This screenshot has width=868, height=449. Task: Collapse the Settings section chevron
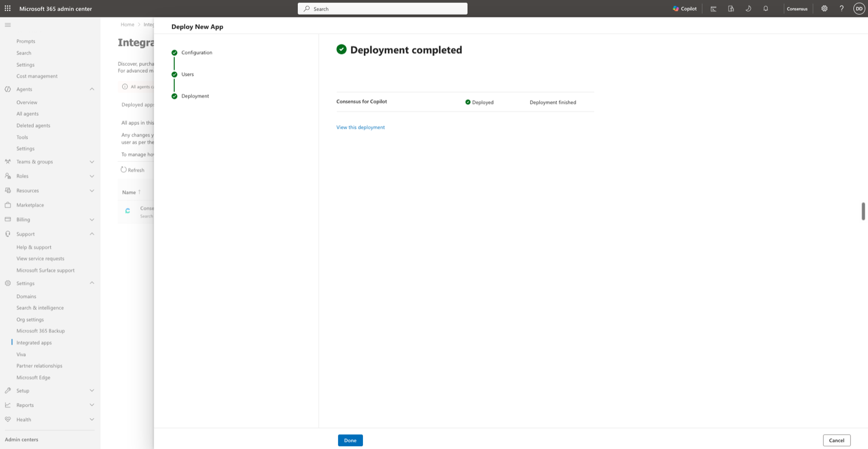tap(92, 283)
